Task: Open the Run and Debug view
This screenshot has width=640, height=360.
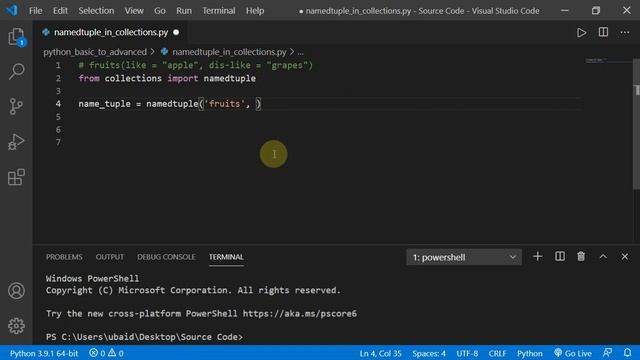Action: (16, 142)
